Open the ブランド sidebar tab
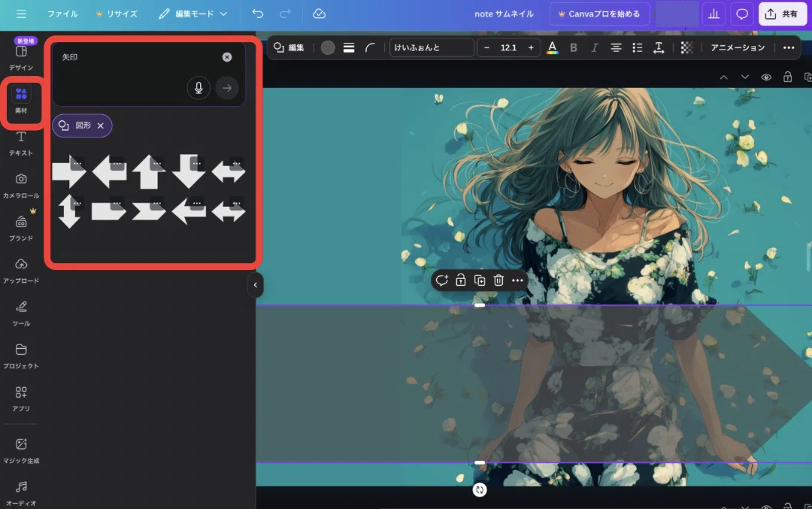 point(21,228)
